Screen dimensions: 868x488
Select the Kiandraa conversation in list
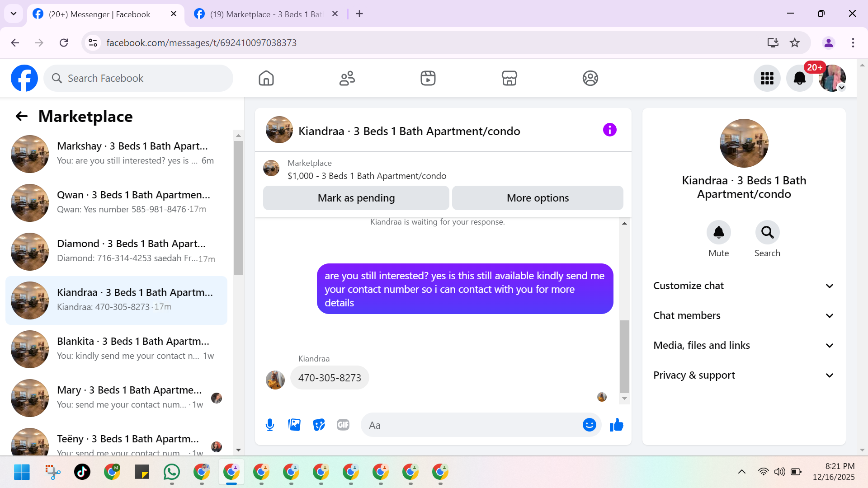point(117,300)
